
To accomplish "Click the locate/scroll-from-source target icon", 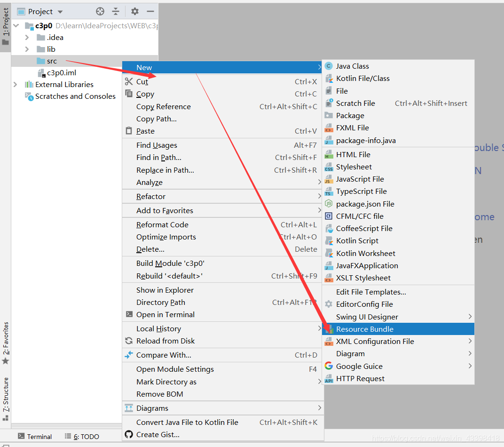I will click(x=100, y=12).
